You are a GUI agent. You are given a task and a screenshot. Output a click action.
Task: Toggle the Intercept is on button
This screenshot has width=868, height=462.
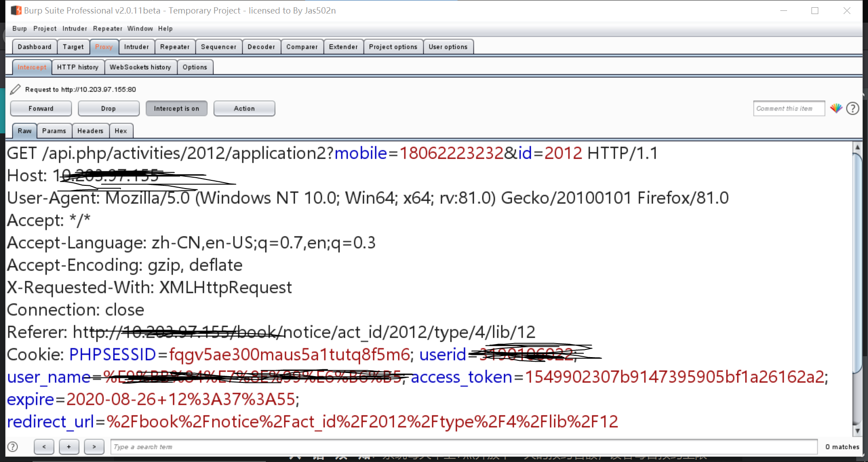pos(176,108)
